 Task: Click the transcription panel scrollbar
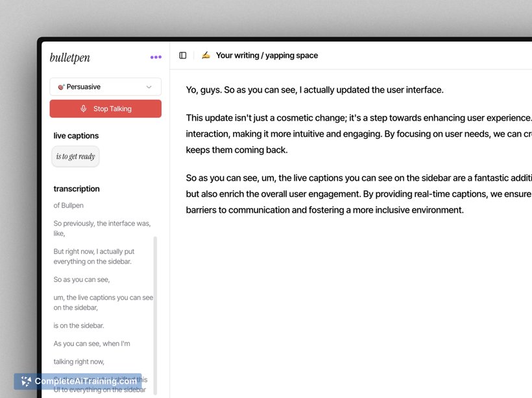tap(156, 315)
